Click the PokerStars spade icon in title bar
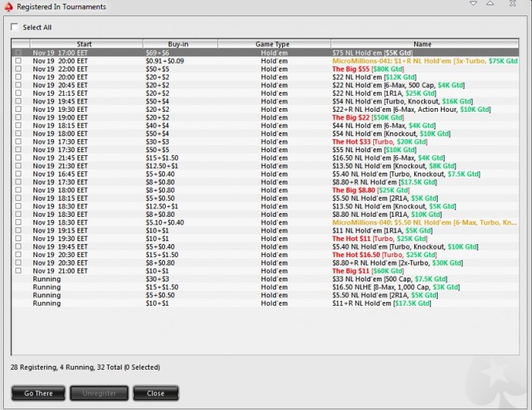This screenshot has width=532, height=410. (8, 6)
